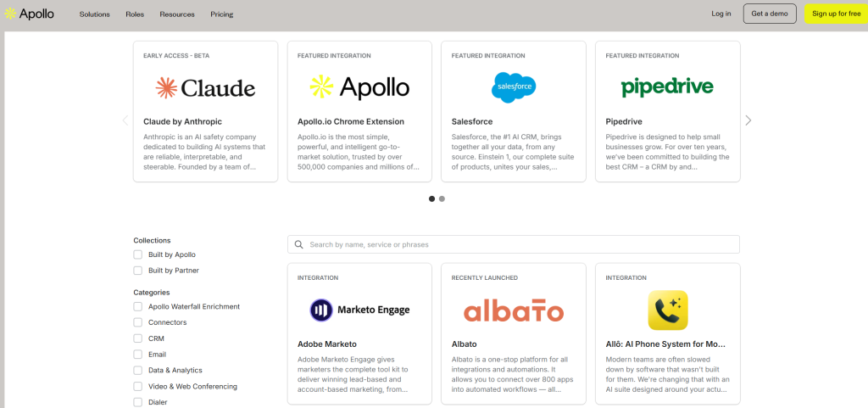Open the Claude by Anthropic card title
868x408 pixels.
[183, 122]
